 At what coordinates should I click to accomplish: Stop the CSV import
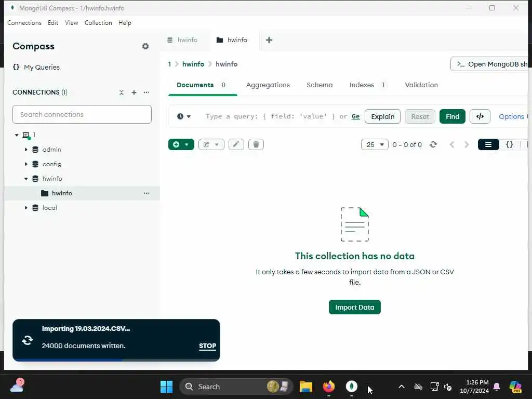(x=207, y=345)
